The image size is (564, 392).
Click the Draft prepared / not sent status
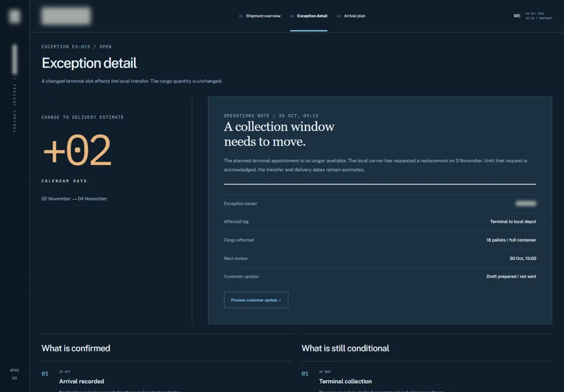point(511,276)
